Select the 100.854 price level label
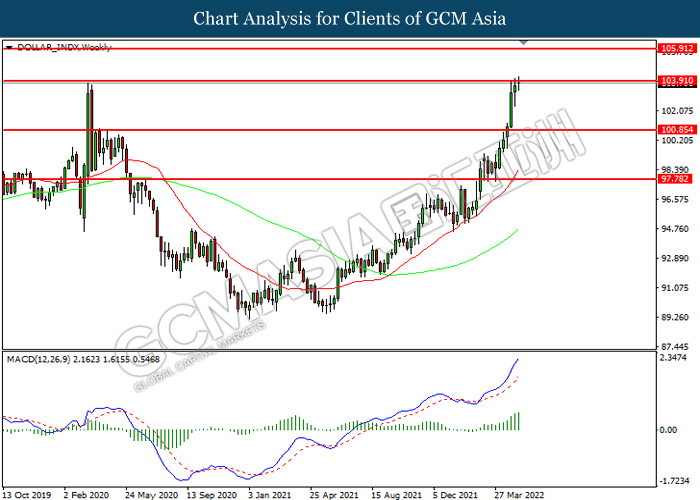This screenshot has height=500, width=700. pos(677,129)
